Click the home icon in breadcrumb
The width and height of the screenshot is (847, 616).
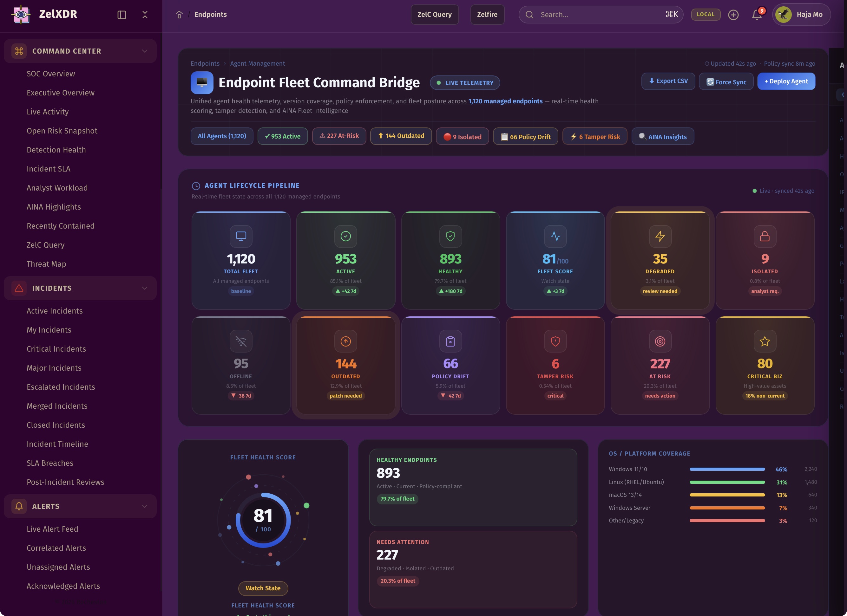click(179, 15)
